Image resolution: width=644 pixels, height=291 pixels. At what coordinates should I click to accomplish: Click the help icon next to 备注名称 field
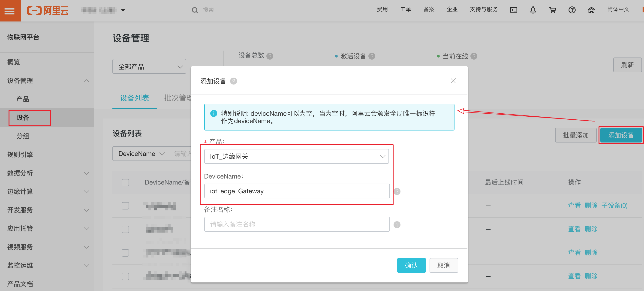pyautogui.click(x=397, y=225)
